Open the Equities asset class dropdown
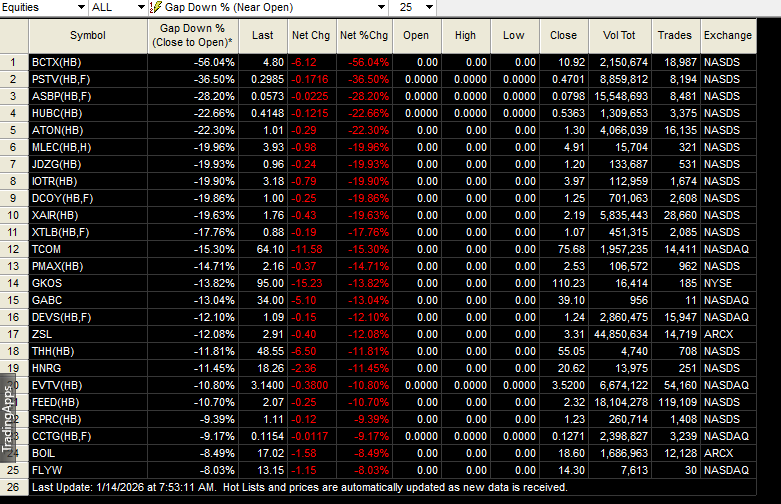 44,7
